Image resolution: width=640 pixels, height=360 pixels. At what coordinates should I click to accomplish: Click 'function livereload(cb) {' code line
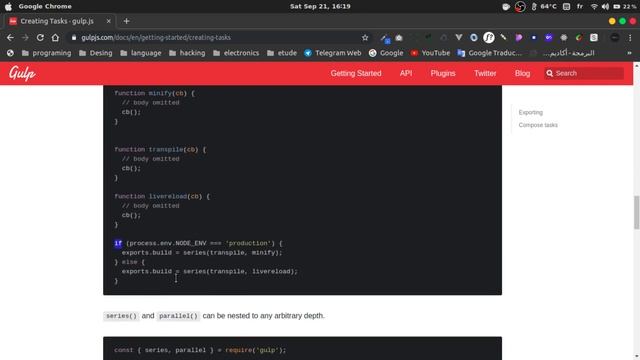[162, 196]
